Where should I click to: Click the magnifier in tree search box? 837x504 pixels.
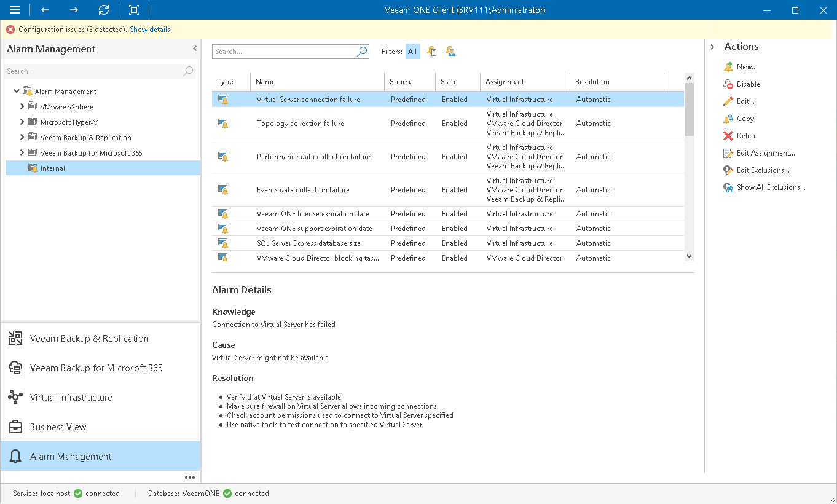pyautogui.click(x=188, y=71)
